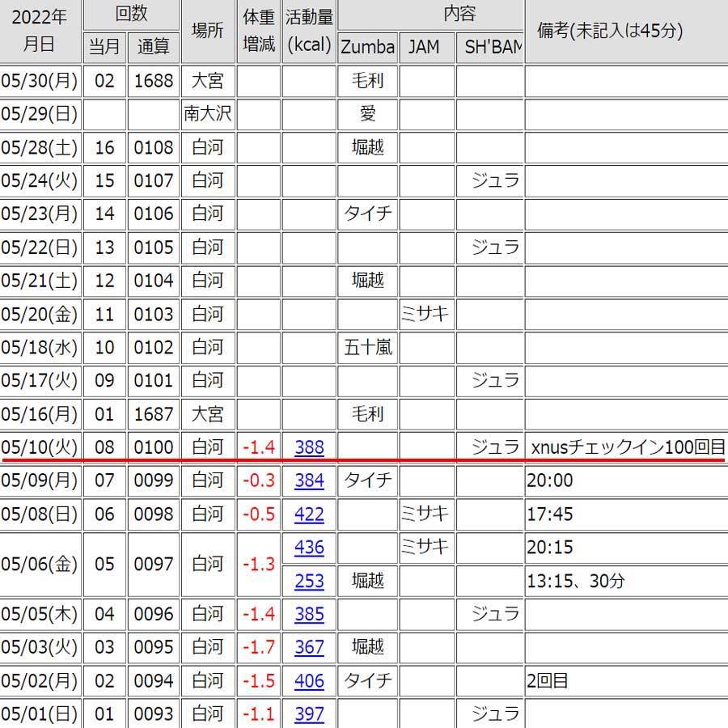Click instructor 五十嵐 in 05/18 row

368,348
